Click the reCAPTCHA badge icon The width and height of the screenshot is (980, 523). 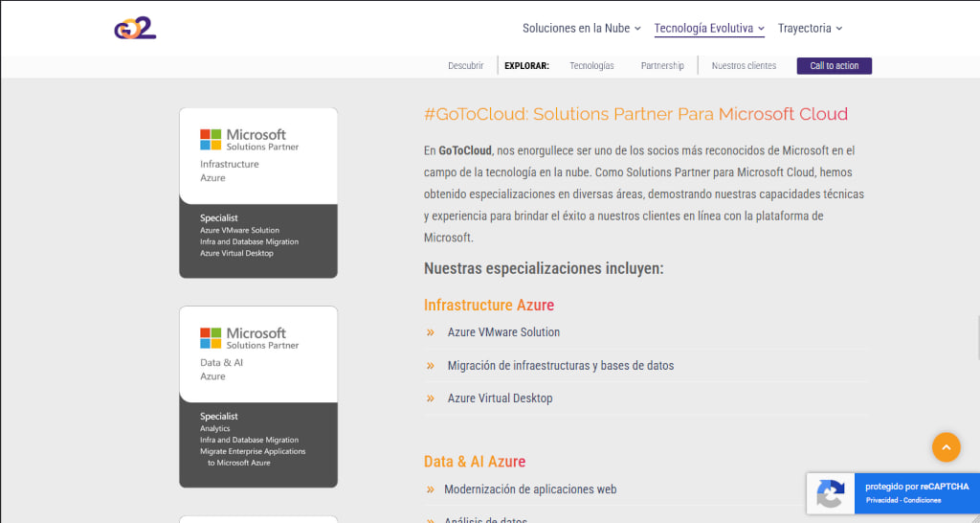pyautogui.click(x=830, y=494)
